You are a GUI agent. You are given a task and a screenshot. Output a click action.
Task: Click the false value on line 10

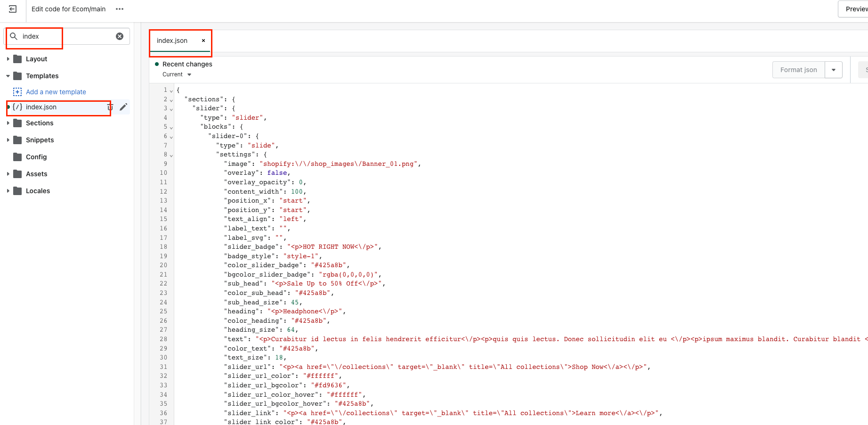pos(277,173)
